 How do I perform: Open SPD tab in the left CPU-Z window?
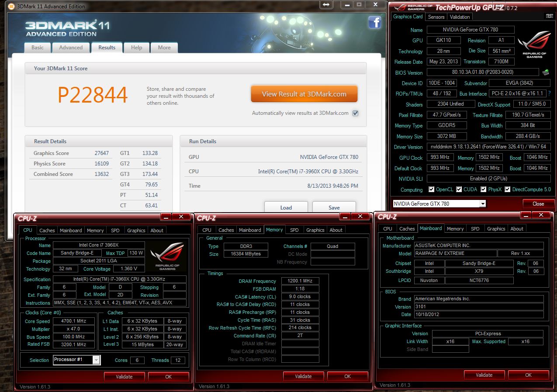click(115, 230)
